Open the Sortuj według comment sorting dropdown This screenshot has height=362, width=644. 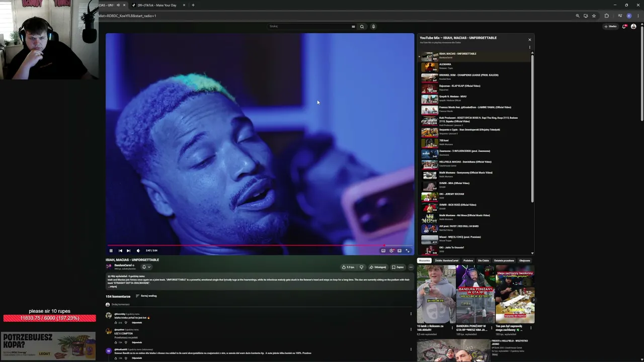pyautogui.click(x=146, y=296)
